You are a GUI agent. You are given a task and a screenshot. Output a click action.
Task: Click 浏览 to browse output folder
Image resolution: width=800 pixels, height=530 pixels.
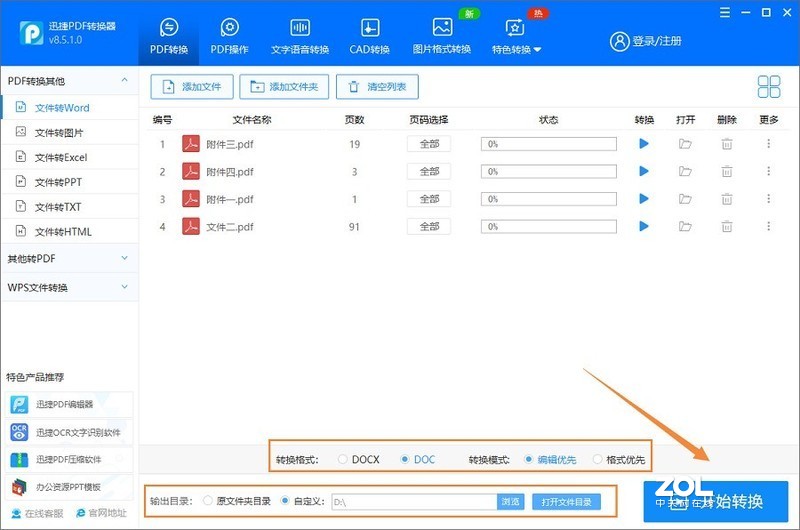(x=510, y=501)
